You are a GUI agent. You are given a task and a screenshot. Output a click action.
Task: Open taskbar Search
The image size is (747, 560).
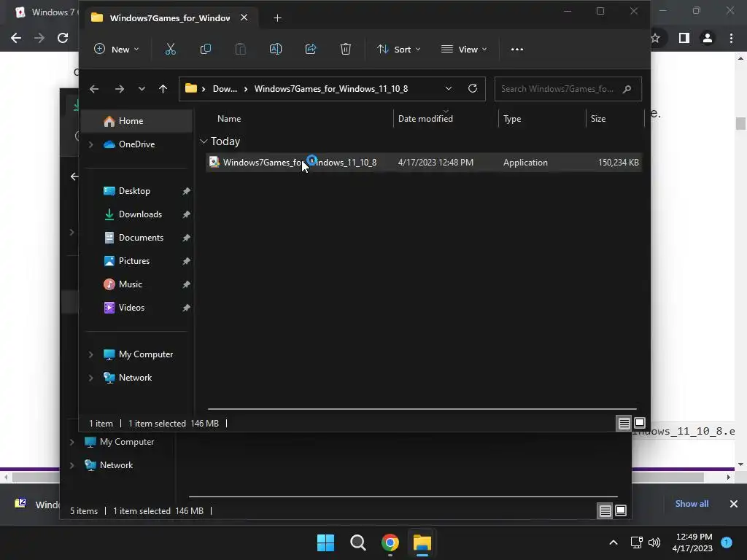(x=357, y=542)
